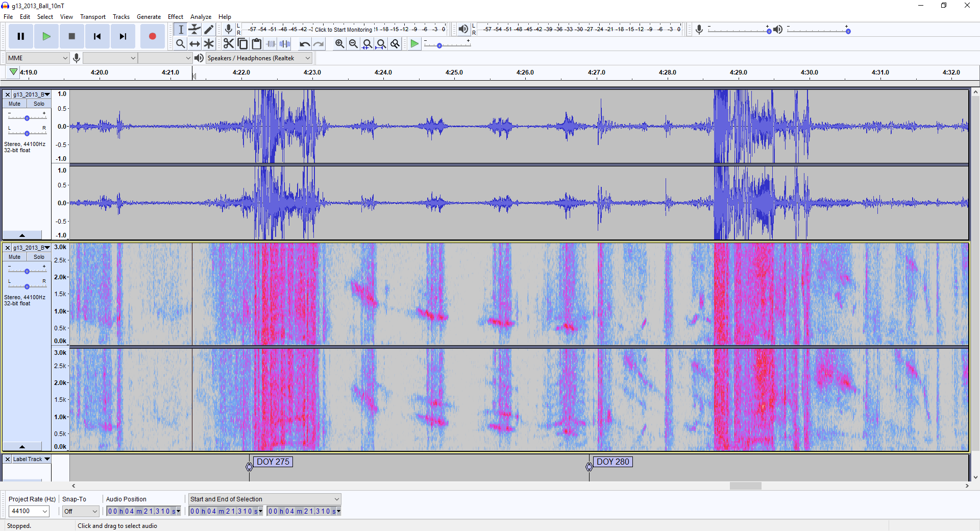Mute the spectrogram track
This screenshot has height=531, width=980.
tap(15, 257)
